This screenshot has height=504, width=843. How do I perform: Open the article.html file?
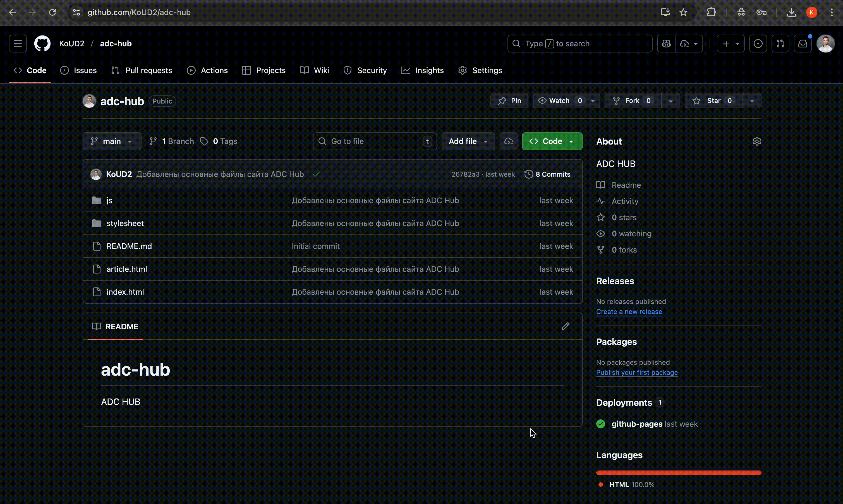(x=127, y=269)
